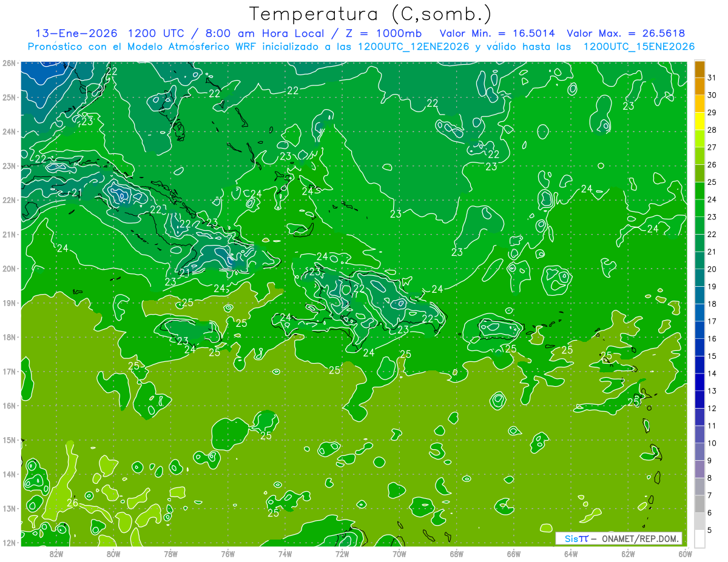Click the 'Temperatura (C,somb.)' map title
728x562 pixels.
pyautogui.click(x=371, y=14)
